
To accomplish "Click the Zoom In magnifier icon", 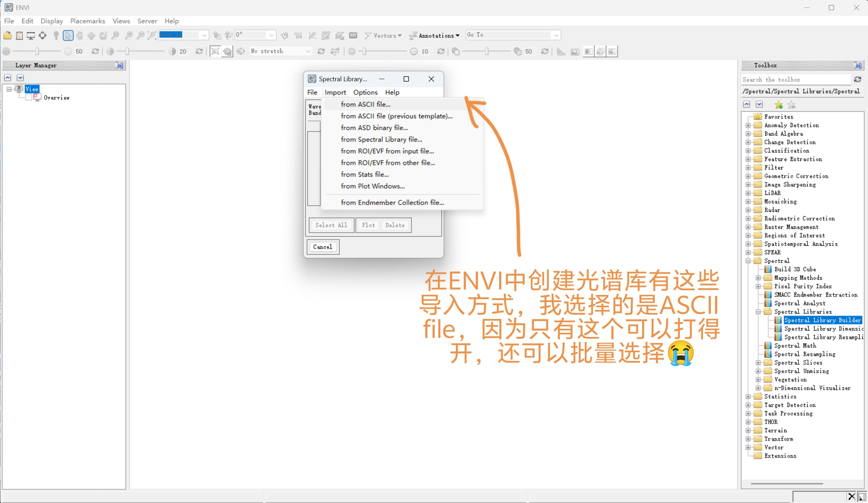I will pyautogui.click(x=129, y=35).
